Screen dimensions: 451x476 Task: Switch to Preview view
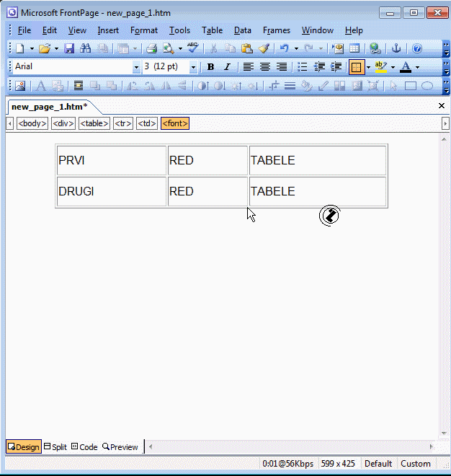pyautogui.click(x=120, y=447)
